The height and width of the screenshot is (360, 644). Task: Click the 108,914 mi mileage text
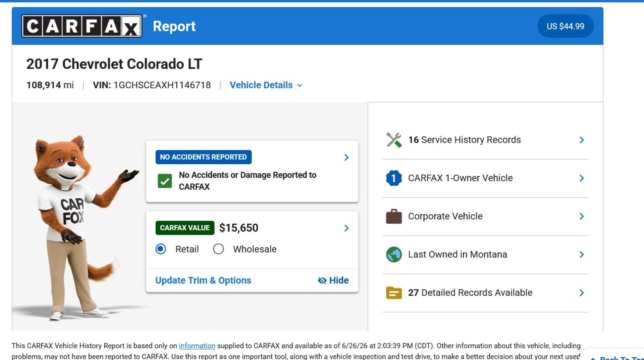pos(50,85)
